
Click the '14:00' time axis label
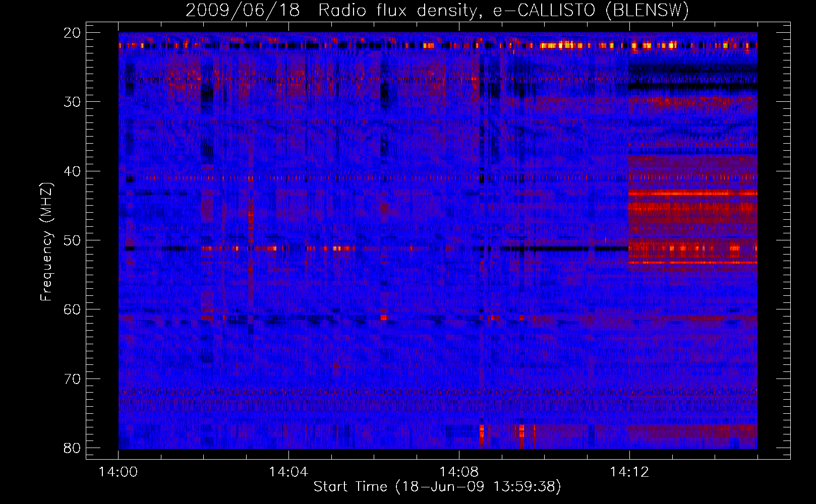tap(118, 472)
